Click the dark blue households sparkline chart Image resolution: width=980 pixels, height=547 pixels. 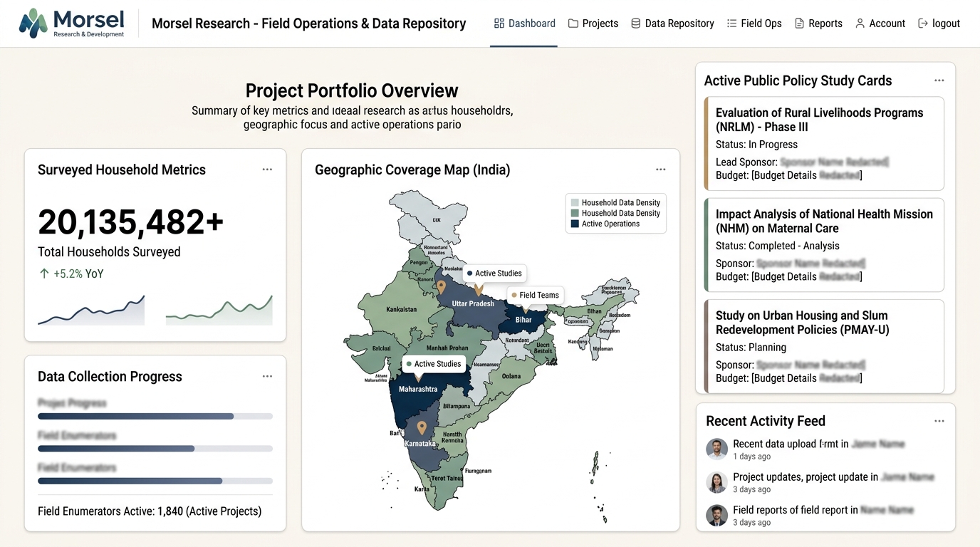[91, 311]
